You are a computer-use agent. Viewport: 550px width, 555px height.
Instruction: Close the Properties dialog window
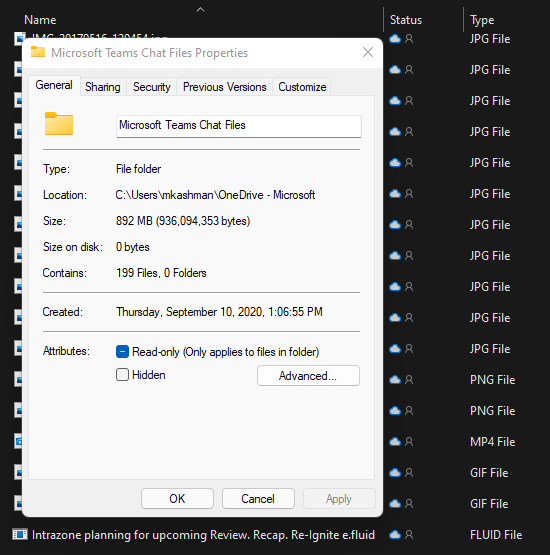click(368, 52)
